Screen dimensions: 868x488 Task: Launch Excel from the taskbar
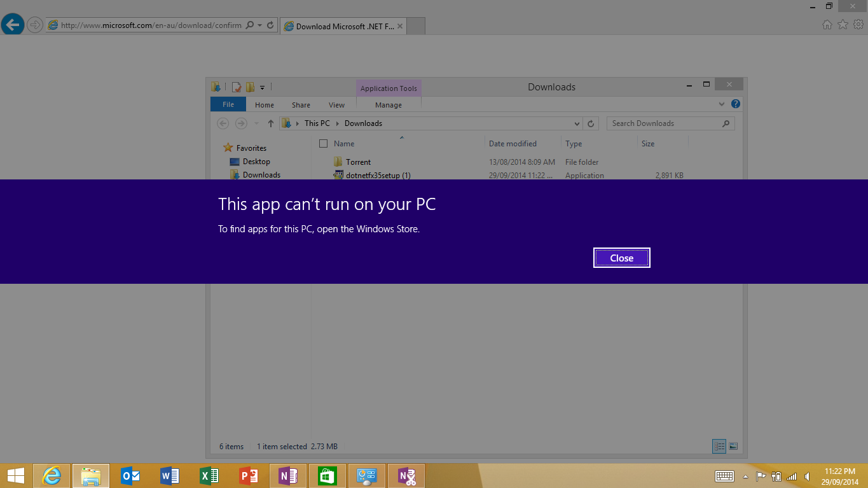tap(209, 476)
